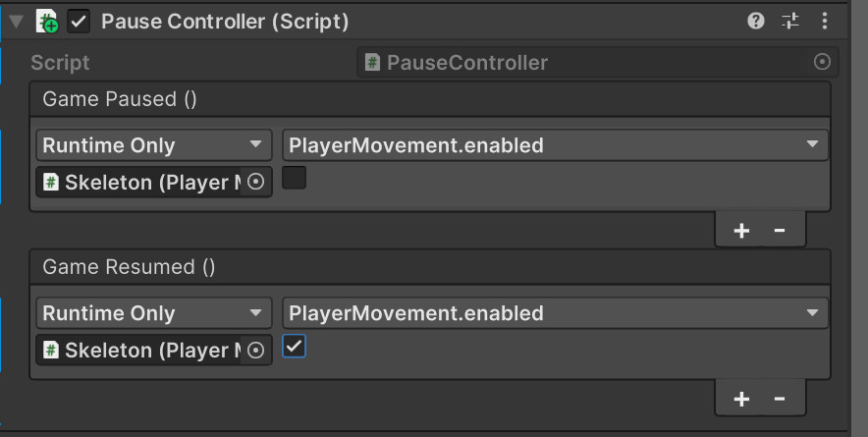Open component presets for Pause Controller
The height and width of the screenshot is (437, 868).
click(790, 21)
